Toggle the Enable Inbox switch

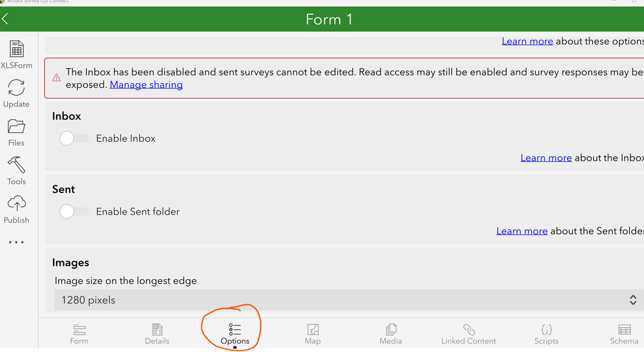pyautogui.click(x=73, y=139)
